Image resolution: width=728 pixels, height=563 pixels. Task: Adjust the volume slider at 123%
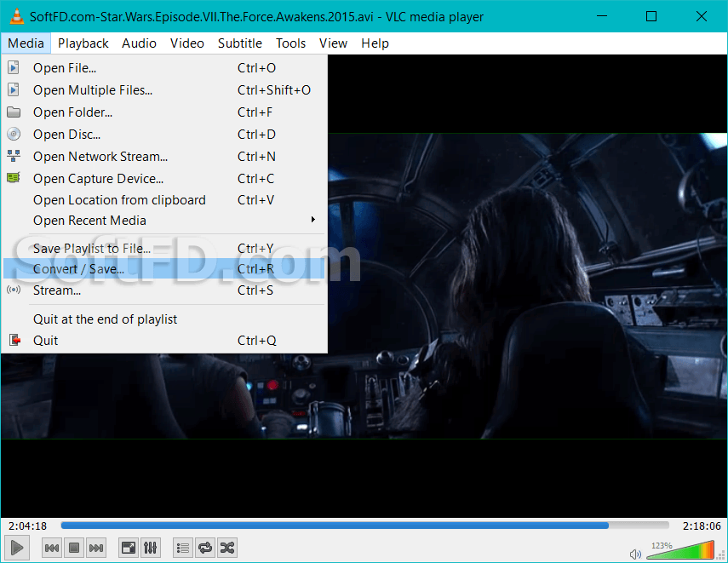coord(680,549)
